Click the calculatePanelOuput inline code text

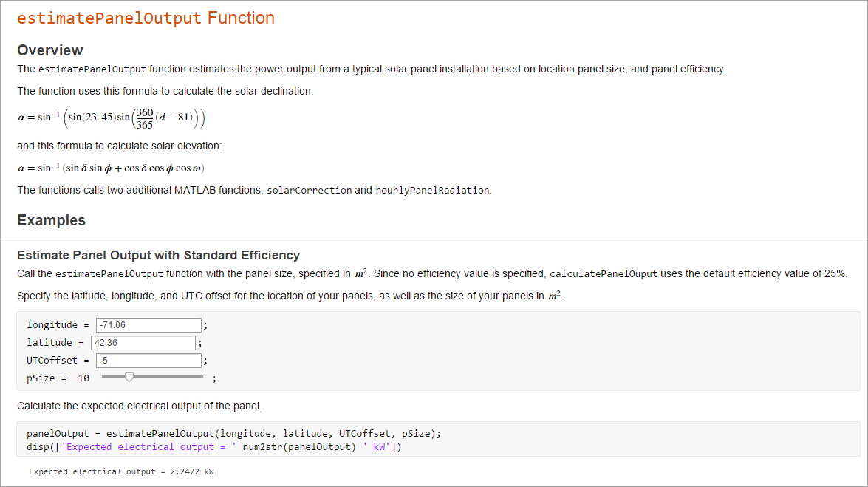click(604, 274)
